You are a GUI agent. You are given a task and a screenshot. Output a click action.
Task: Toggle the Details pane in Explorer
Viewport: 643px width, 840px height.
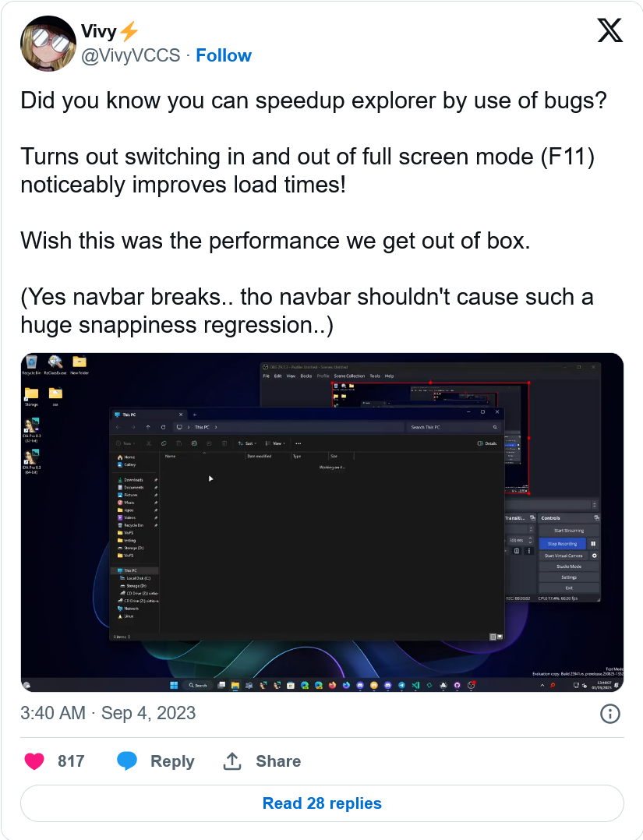[x=487, y=443]
